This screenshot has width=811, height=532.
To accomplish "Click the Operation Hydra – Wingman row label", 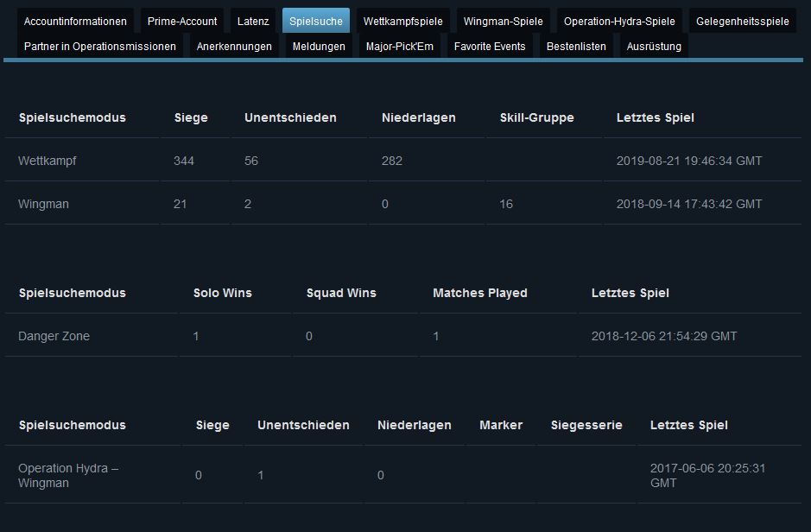I will point(68,475).
